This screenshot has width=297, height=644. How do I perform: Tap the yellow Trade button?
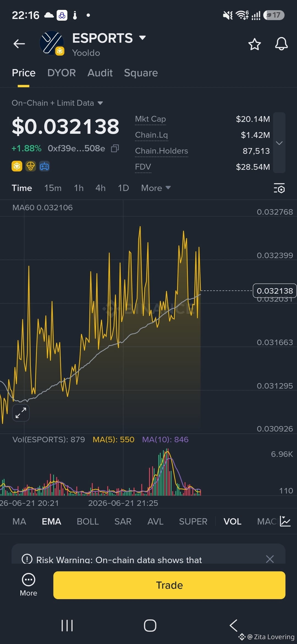point(169,585)
